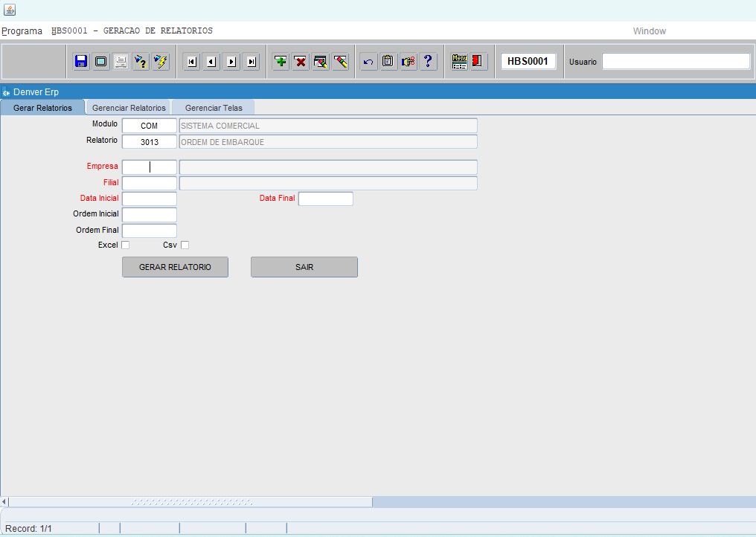
Task: Tick the Csv checkbox
Action: 185,245
